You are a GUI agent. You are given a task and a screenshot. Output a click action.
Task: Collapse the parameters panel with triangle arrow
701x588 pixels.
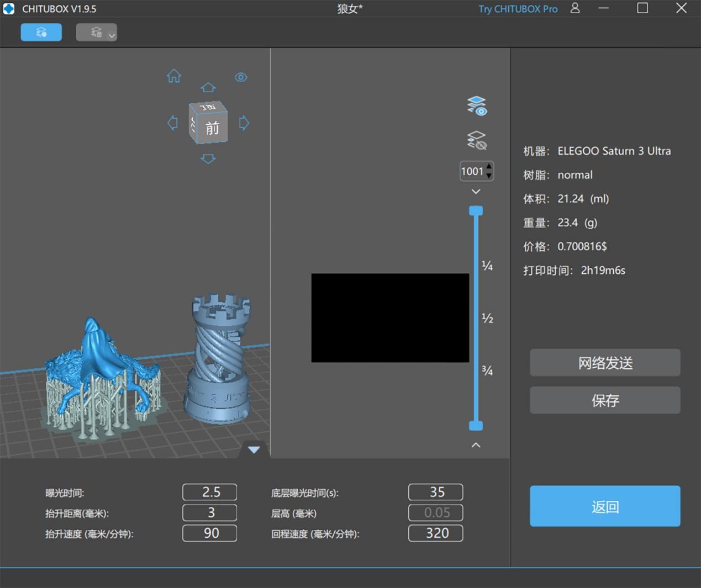[x=254, y=449]
